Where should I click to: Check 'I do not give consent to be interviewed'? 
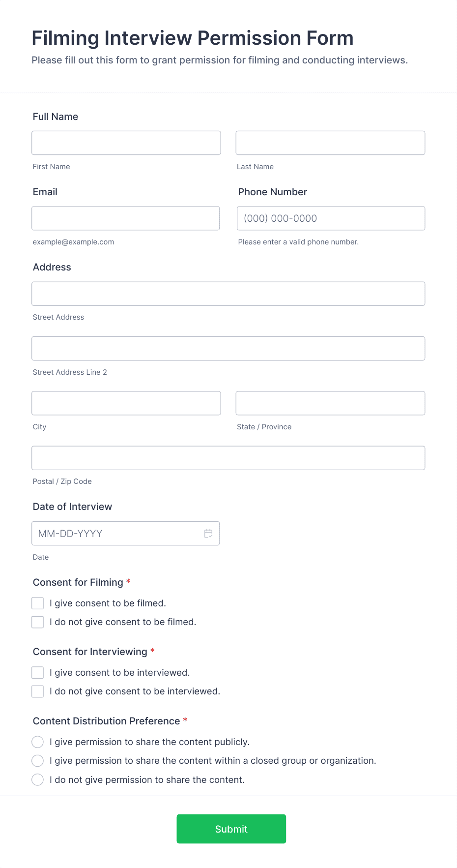click(37, 691)
